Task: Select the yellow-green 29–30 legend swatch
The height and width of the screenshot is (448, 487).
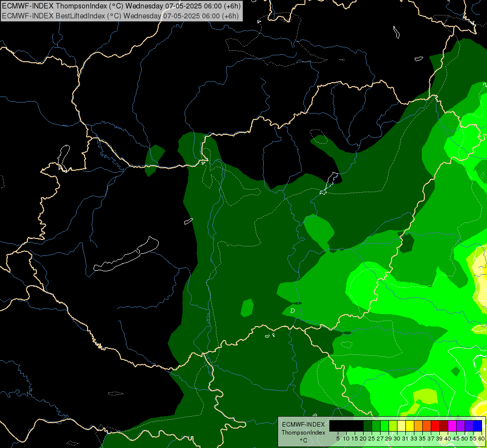Action: pyautogui.click(x=393, y=426)
